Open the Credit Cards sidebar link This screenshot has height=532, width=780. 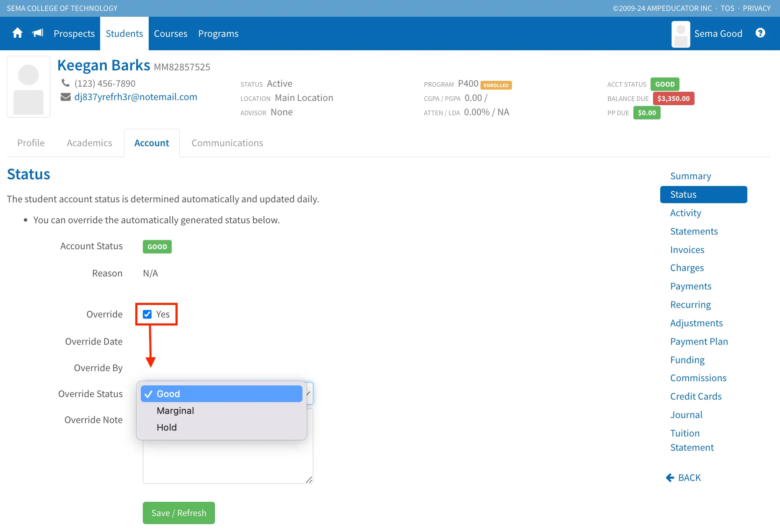click(696, 396)
